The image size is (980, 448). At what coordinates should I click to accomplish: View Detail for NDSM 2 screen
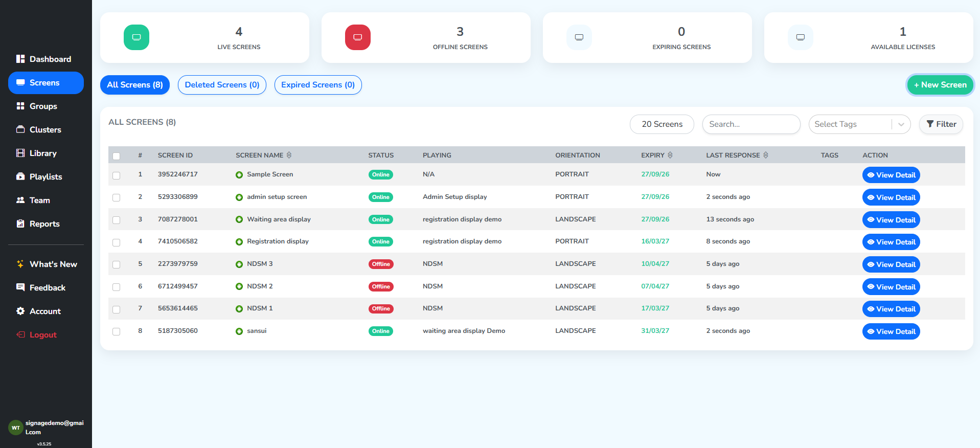[x=891, y=287]
